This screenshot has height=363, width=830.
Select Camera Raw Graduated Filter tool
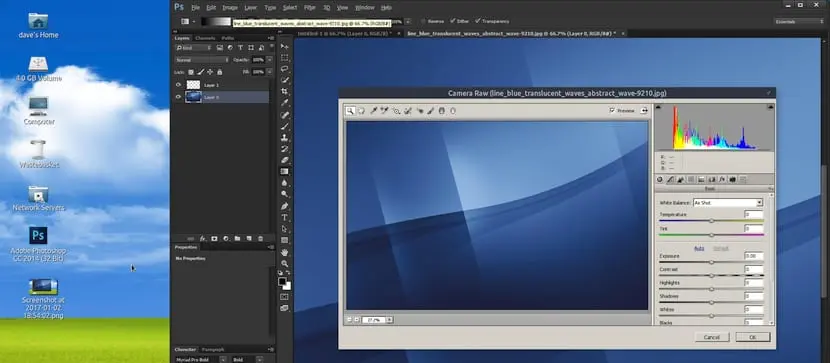[x=441, y=111]
